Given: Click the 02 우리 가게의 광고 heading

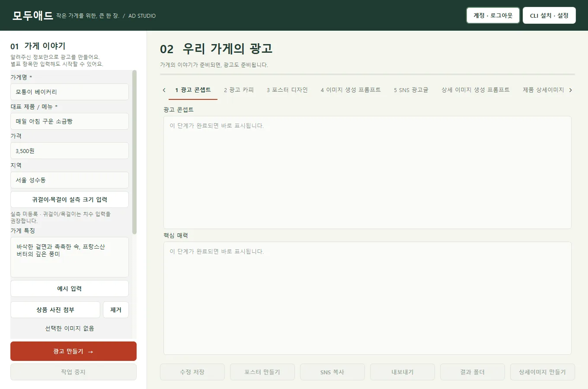Looking at the screenshot, I should [216, 48].
